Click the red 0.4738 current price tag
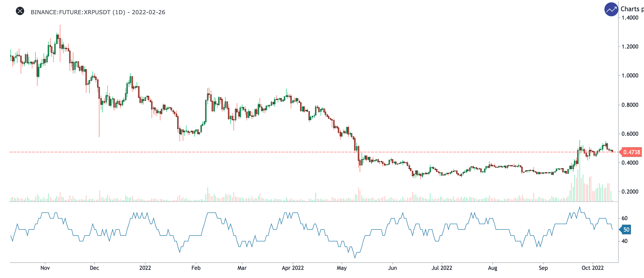 click(x=631, y=152)
